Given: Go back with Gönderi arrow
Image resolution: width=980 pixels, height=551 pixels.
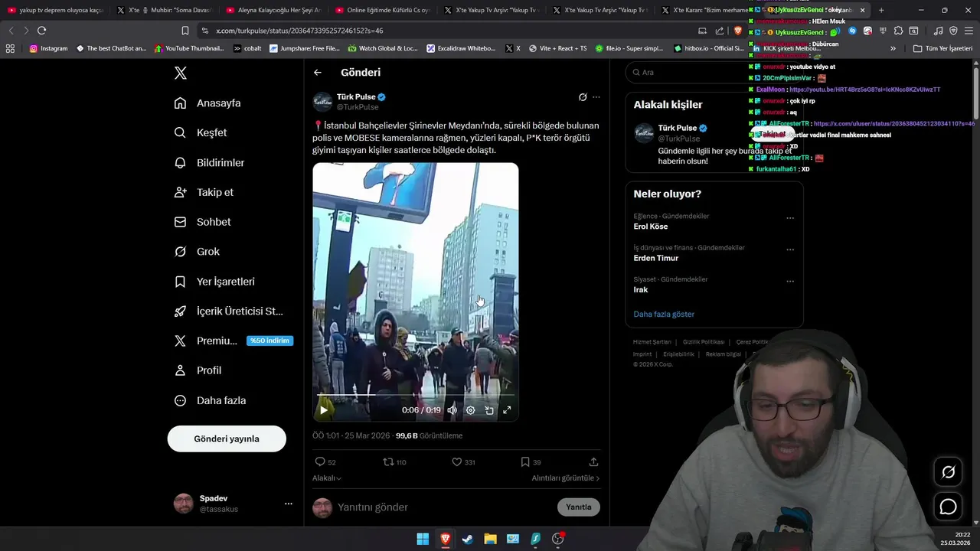Looking at the screenshot, I should 318,73.
